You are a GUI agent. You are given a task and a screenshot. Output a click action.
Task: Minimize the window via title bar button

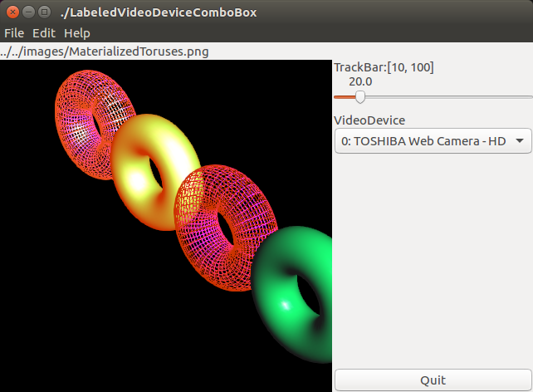click(x=28, y=12)
